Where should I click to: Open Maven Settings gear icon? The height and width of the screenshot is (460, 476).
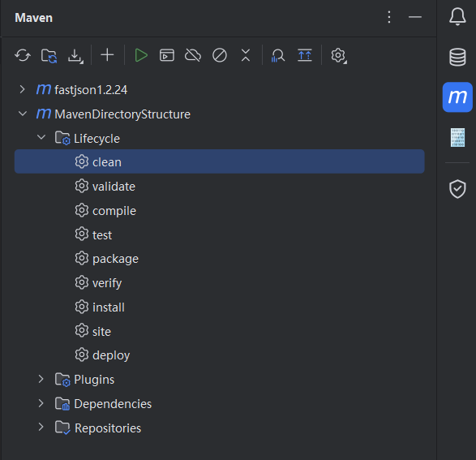[x=339, y=55]
